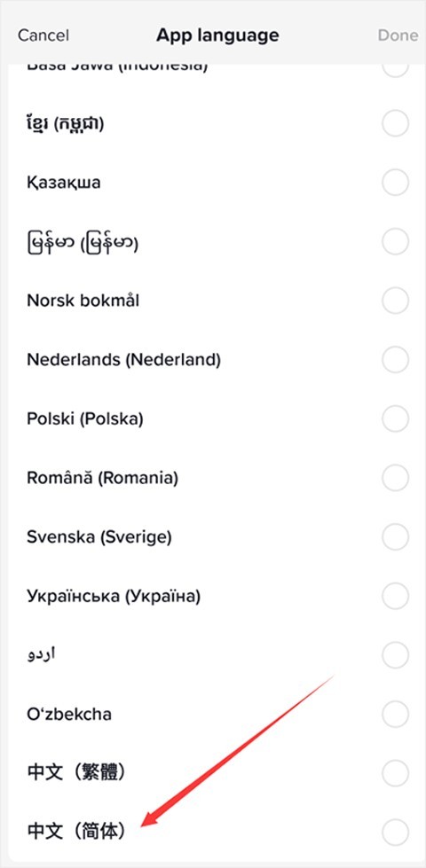
Task: Select Nederlands (Nederland) radio button
Action: [x=396, y=360]
